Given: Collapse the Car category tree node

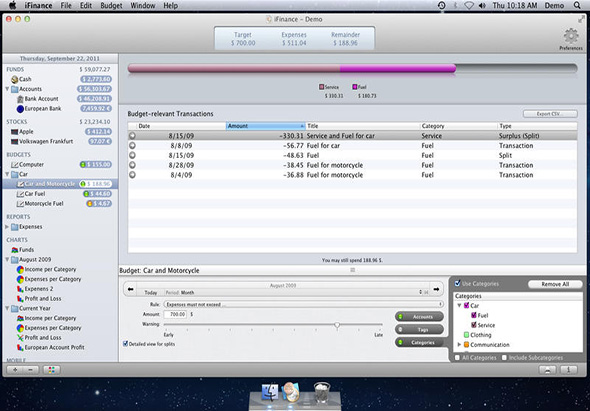Looking at the screenshot, I should 459,306.
